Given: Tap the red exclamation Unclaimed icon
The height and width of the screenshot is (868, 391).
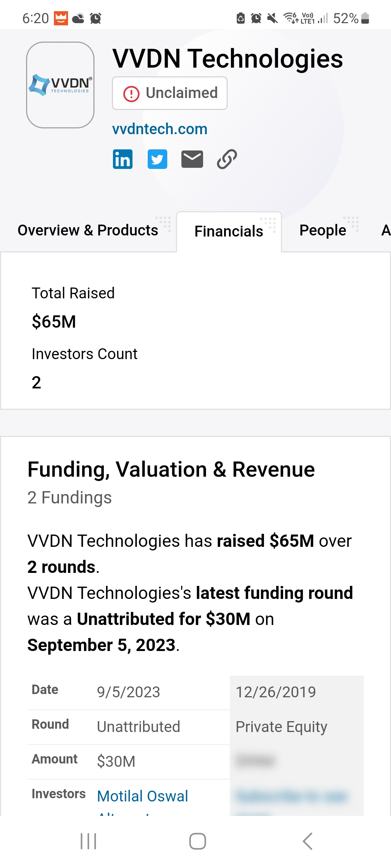Looking at the screenshot, I should [131, 94].
